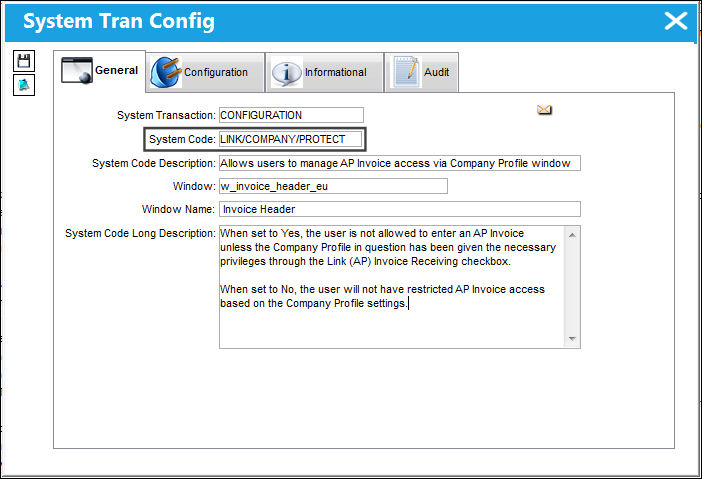Click the Save floppy disk icon
The width and height of the screenshot is (702, 479).
click(24, 61)
